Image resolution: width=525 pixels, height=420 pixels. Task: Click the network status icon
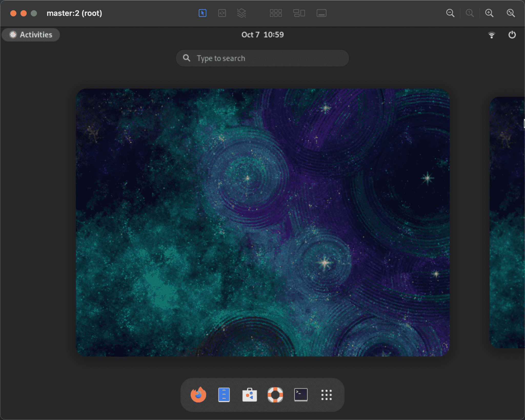491,35
